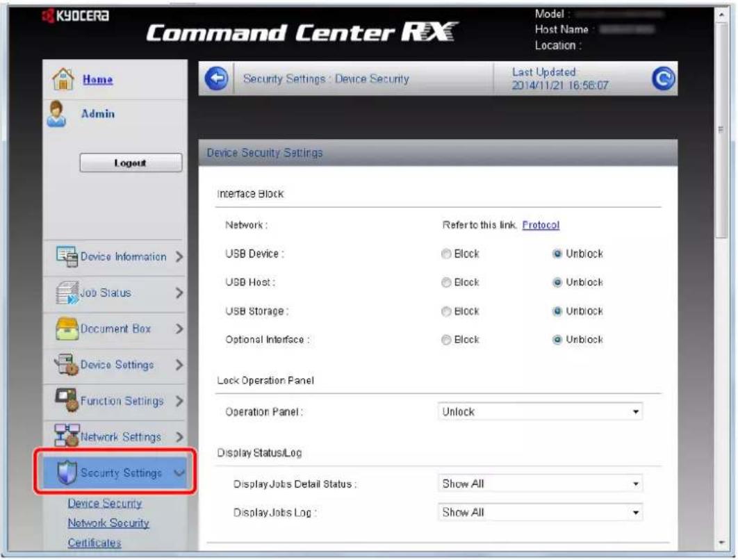Click the Admin user name text
This screenshot has width=738, height=560.
(x=98, y=114)
